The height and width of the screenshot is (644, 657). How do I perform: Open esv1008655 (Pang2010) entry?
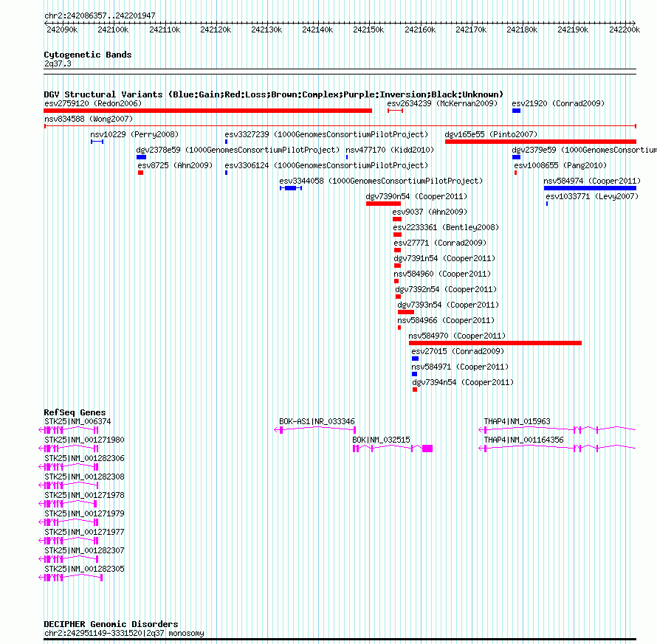(x=560, y=165)
